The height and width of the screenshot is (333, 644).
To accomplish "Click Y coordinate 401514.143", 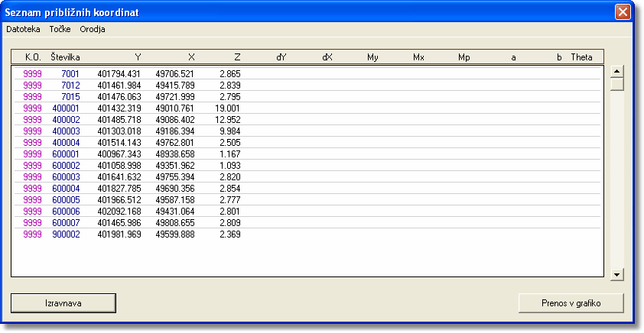I will (x=119, y=143).
